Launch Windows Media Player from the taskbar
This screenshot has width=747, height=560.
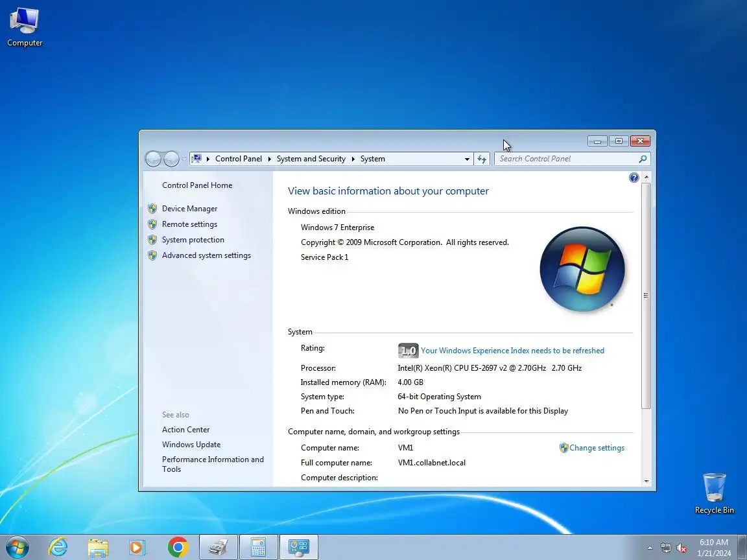point(137,547)
